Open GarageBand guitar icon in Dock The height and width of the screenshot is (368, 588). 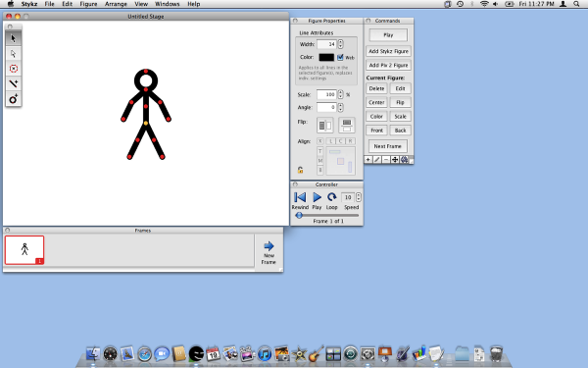click(x=317, y=354)
